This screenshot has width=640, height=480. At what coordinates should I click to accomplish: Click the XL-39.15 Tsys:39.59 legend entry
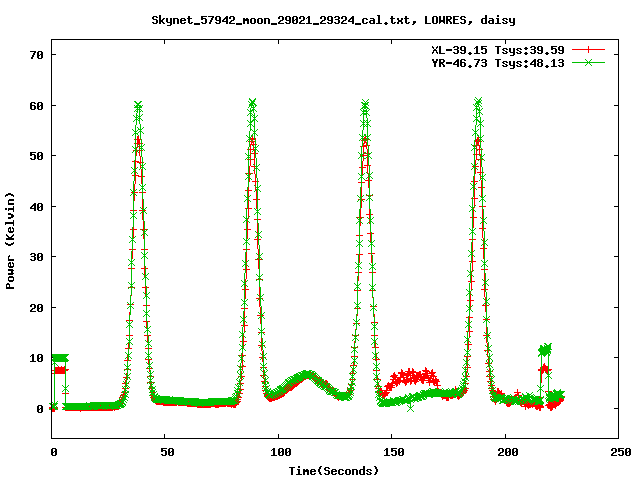click(498, 50)
